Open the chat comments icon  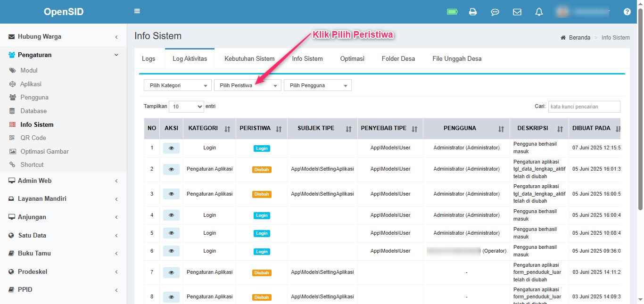point(495,12)
